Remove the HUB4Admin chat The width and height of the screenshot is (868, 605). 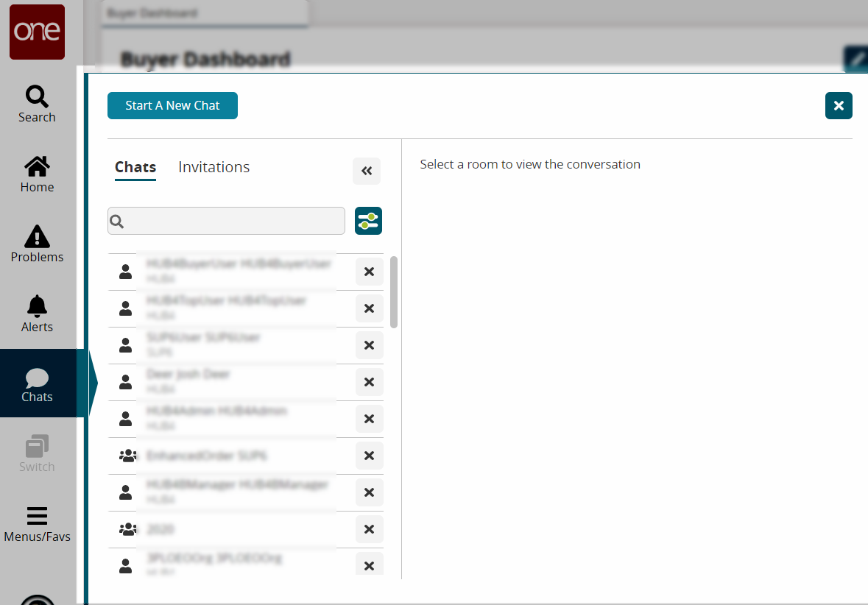(x=370, y=419)
